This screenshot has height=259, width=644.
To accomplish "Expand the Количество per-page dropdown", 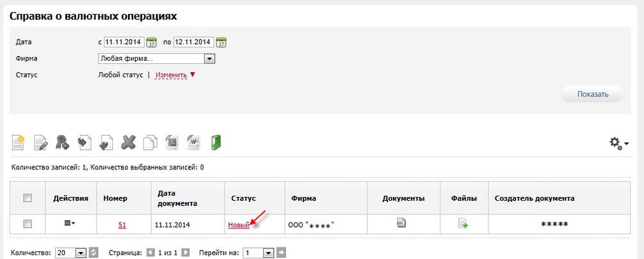I will 81,253.
